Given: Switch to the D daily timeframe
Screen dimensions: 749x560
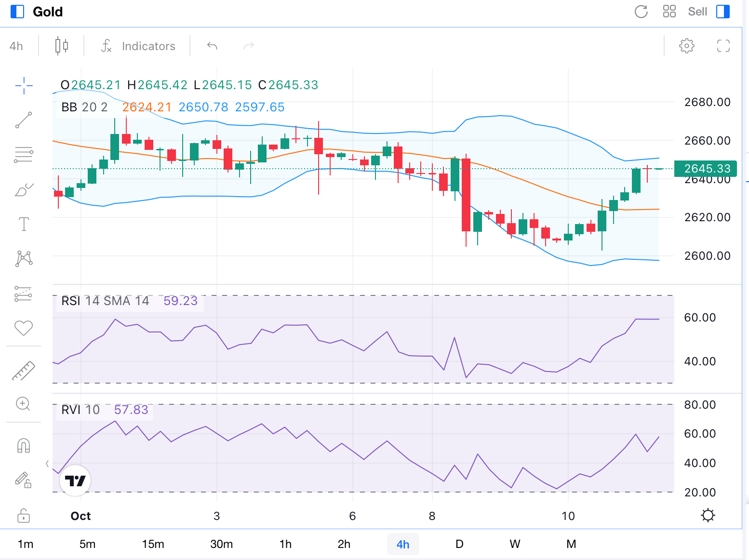Looking at the screenshot, I should [459, 544].
